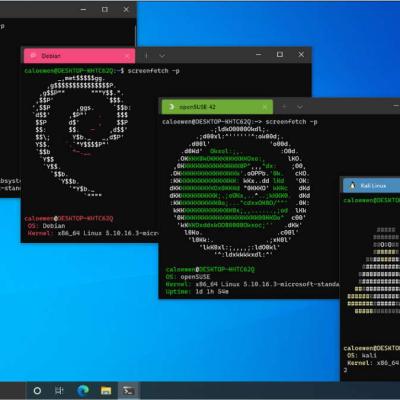Click 'OS: Kali' line
Image resolution: width=400 pixels, height=400 pixels.
(363, 356)
